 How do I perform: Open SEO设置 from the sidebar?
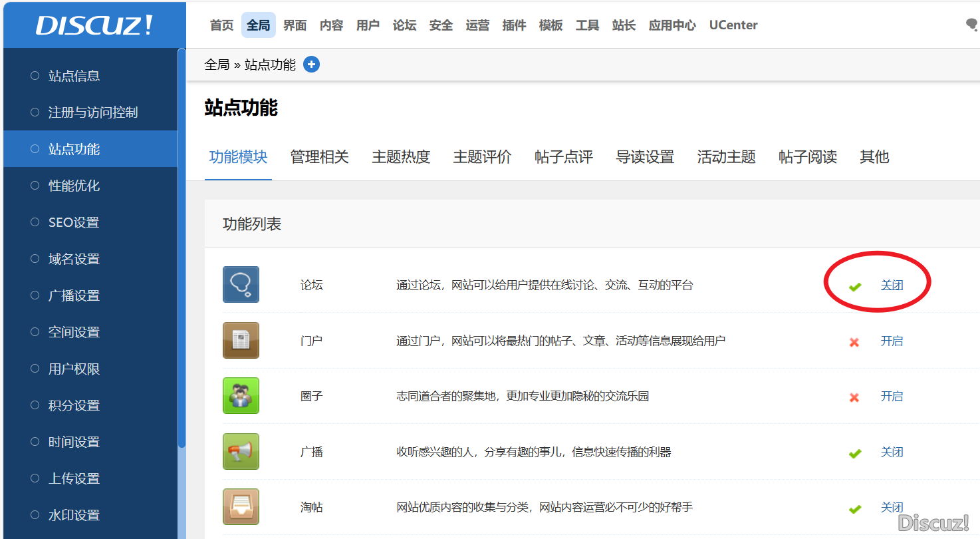pos(73,222)
